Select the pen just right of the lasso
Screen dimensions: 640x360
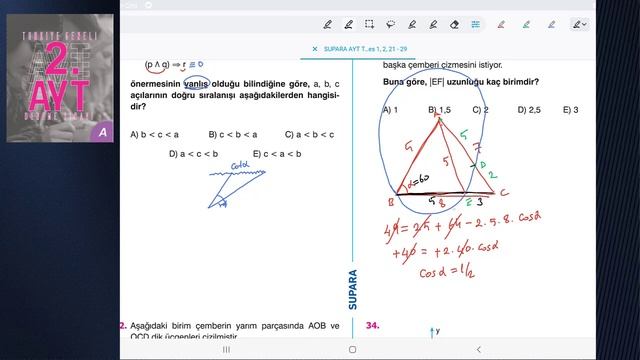[x=412, y=24]
